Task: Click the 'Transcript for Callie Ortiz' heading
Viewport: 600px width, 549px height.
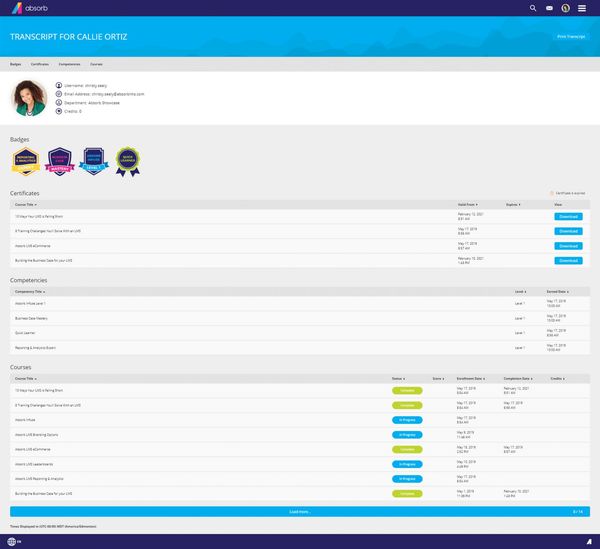Action: tap(68, 37)
